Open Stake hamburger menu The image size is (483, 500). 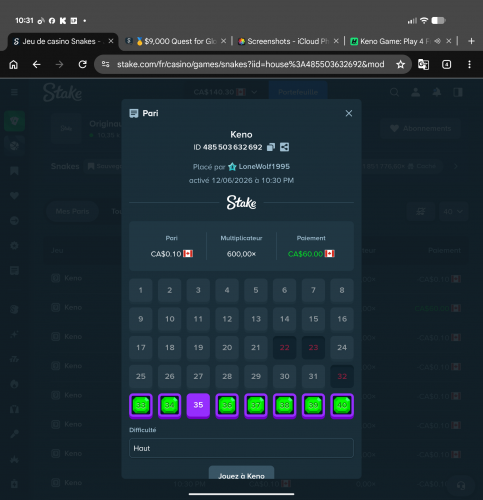pyautogui.click(x=14, y=92)
